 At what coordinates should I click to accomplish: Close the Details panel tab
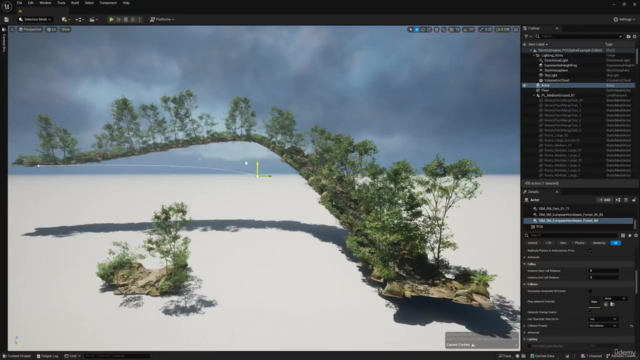(557, 192)
